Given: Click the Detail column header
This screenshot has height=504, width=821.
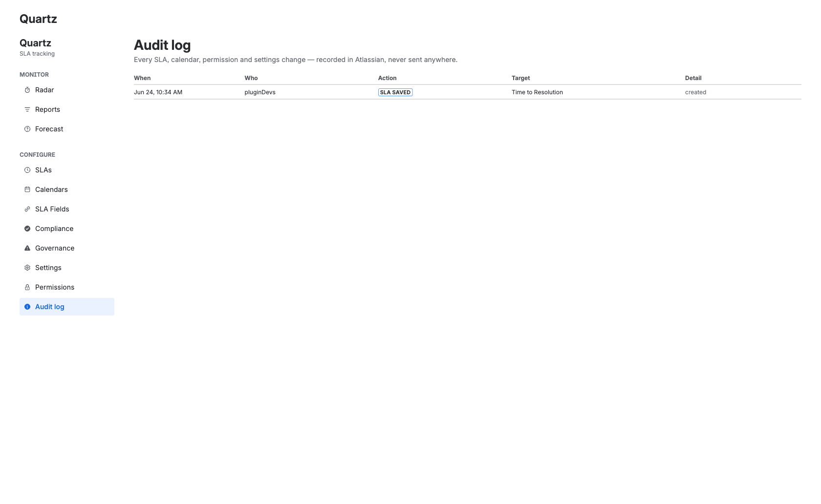Looking at the screenshot, I should click(x=693, y=78).
